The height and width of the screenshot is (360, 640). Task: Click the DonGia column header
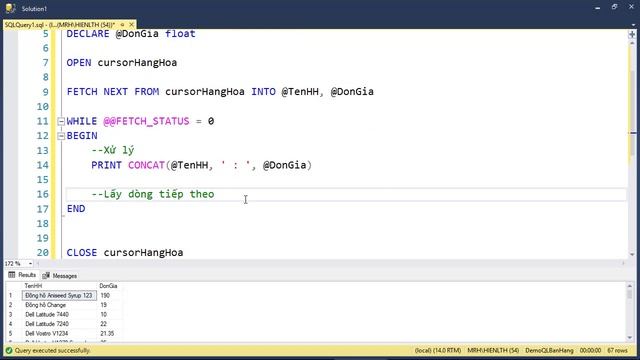[109, 286]
